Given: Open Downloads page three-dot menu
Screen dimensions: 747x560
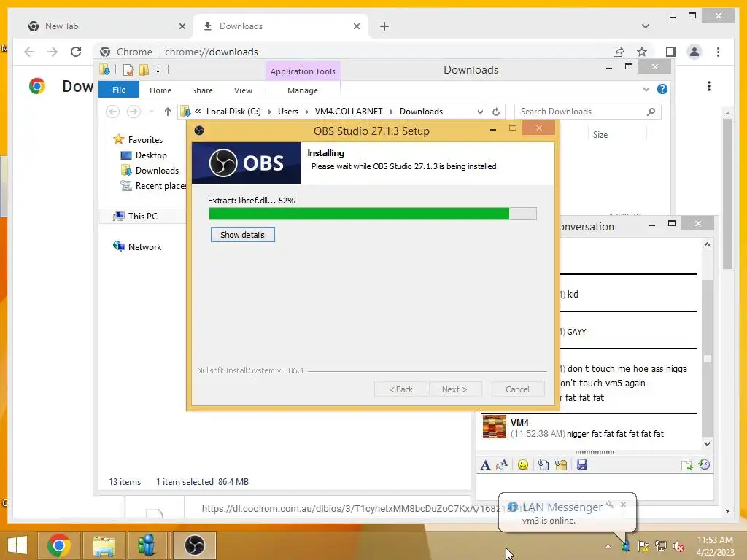Looking at the screenshot, I should point(709,86).
